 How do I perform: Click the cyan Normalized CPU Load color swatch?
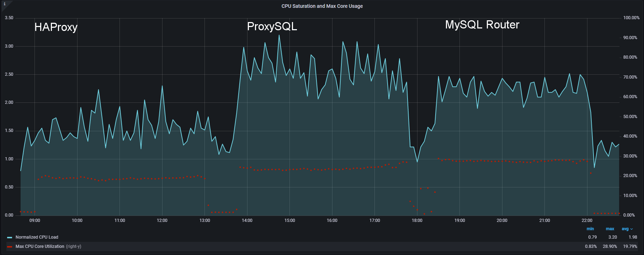[x=10, y=237]
